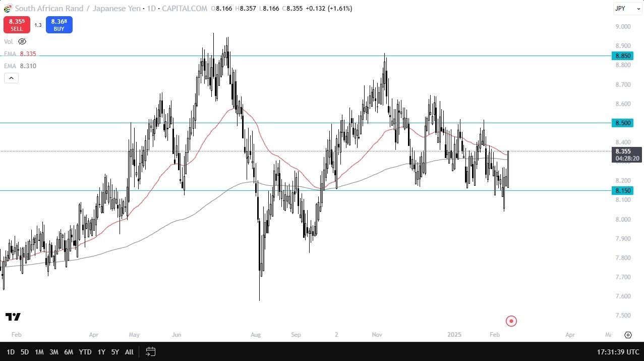Switch to the YTD range tab

(x=85, y=352)
